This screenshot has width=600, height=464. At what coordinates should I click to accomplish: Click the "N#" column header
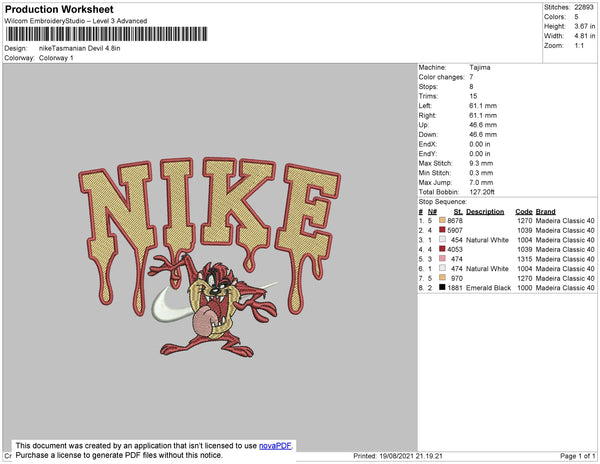coord(432,212)
